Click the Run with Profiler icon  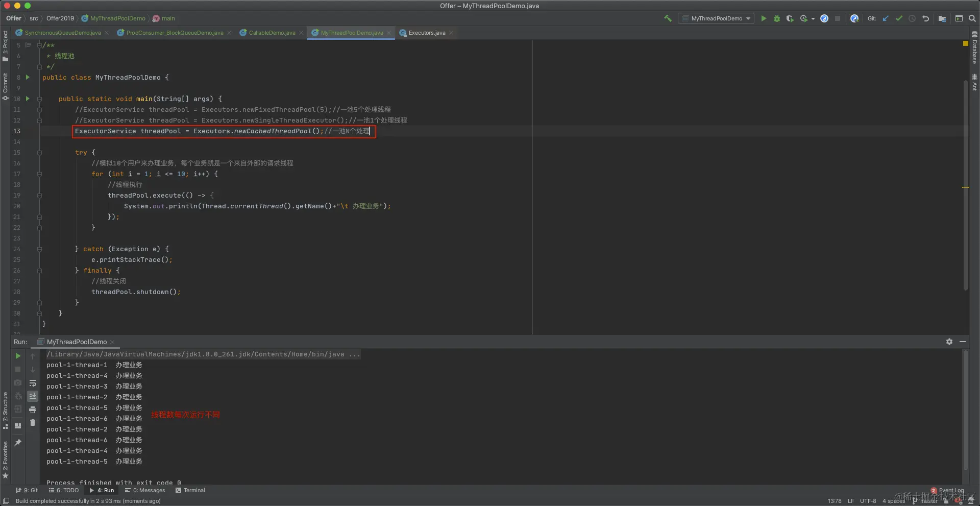804,18
